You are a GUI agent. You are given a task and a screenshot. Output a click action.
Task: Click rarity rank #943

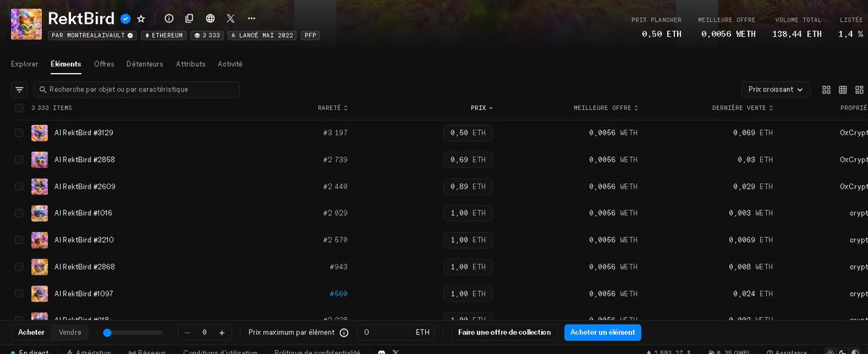[x=339, y=267]
